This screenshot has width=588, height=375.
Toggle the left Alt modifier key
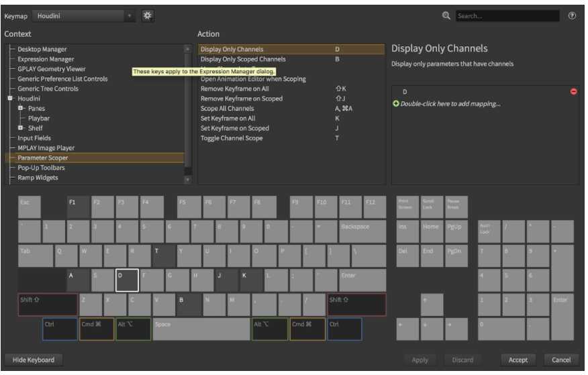133,329
